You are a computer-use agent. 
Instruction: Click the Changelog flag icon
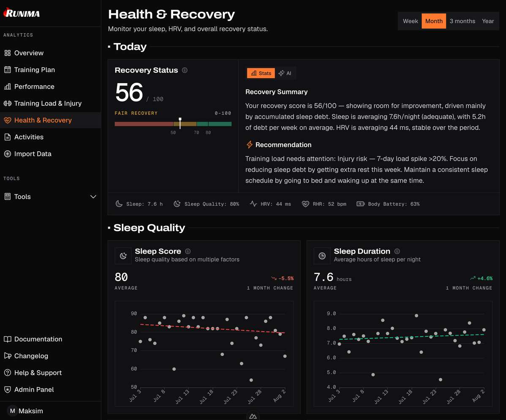point(8,356)
